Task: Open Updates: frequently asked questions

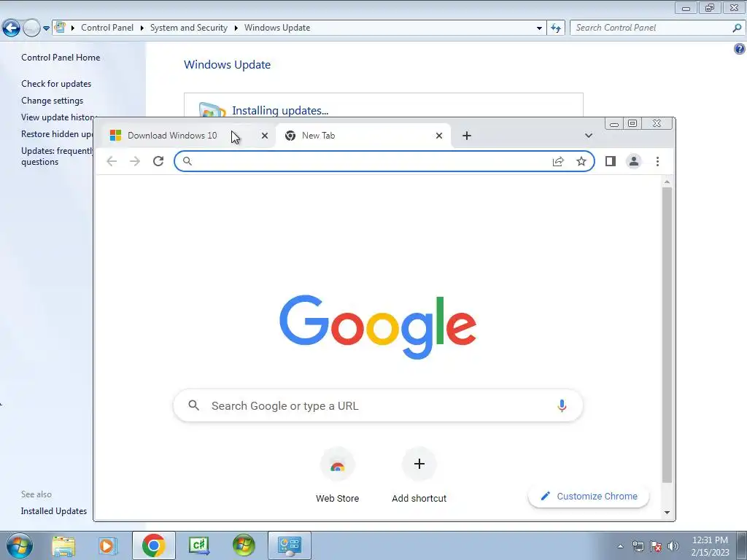Action: (57, 156)
